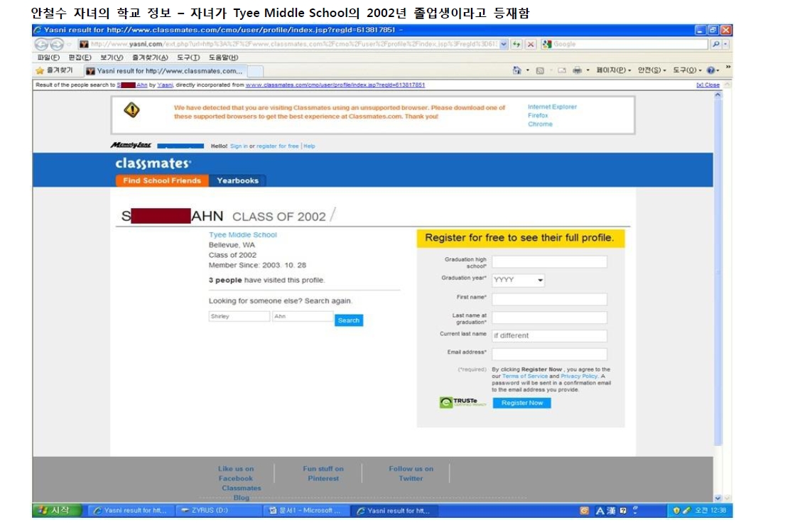Click the orange tray icon left of IME
Viewport: 790px width, 532px height.
click(585, 511)
